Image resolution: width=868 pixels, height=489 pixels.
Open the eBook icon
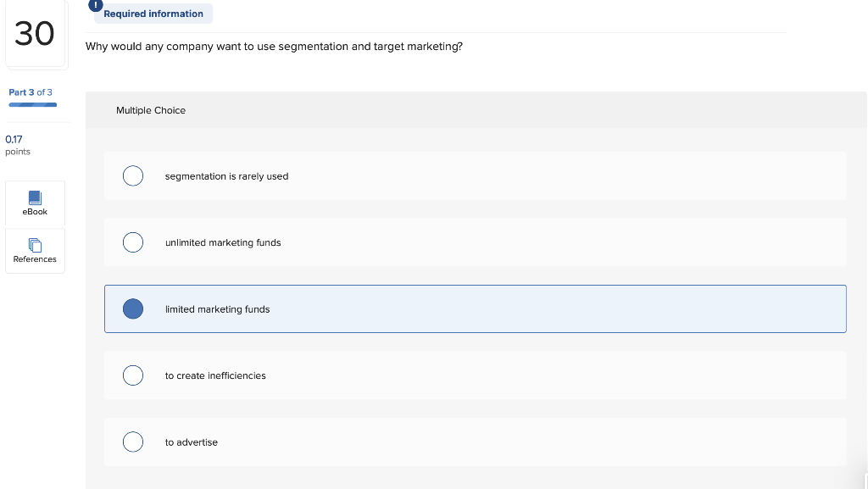click(35, 197)
